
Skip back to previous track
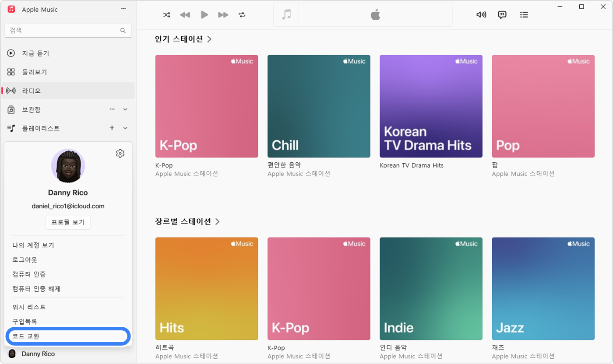(x=185, y=15)
